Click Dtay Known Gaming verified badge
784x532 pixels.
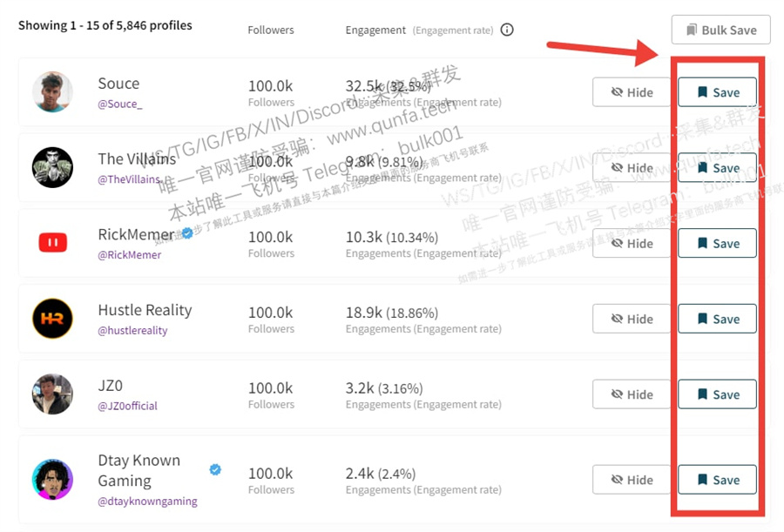coord(215,469)
